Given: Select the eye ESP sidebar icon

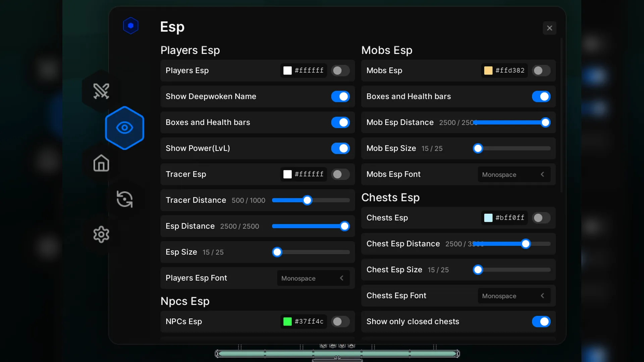Looking at the screenshot, I should [x=124, y=128].
